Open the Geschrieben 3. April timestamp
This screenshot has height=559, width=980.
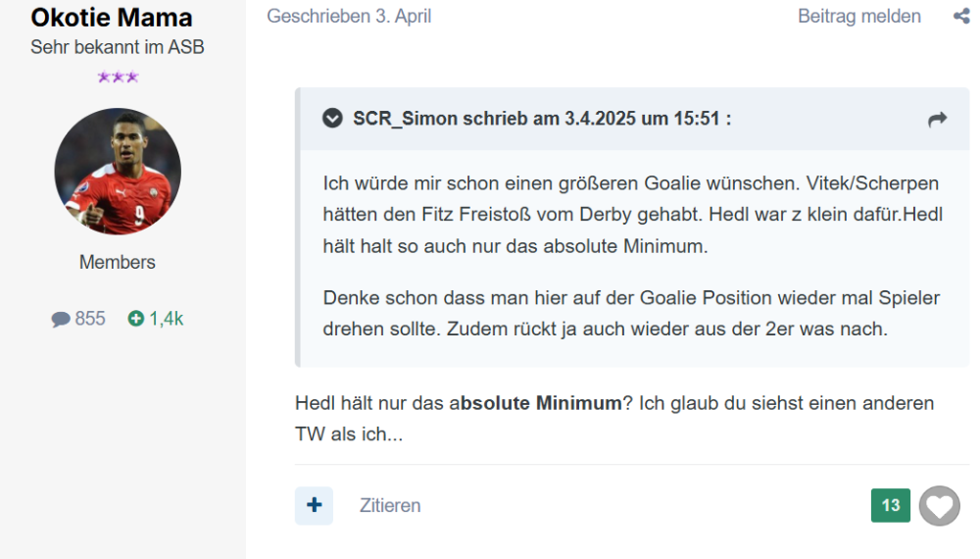click(x=349, y=17)
